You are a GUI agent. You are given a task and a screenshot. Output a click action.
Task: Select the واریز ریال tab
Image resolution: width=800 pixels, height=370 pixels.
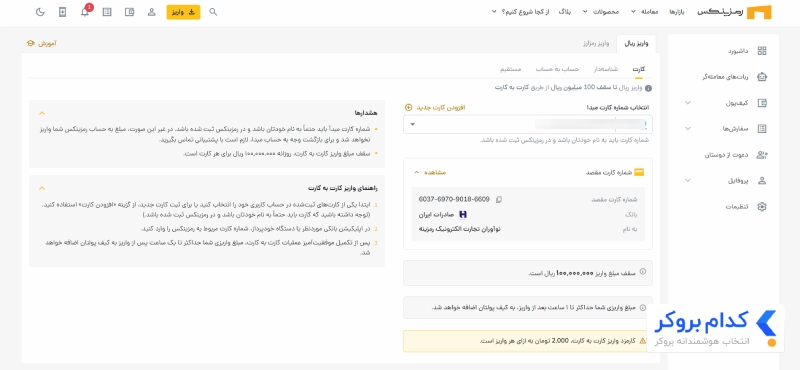point(636,43)
